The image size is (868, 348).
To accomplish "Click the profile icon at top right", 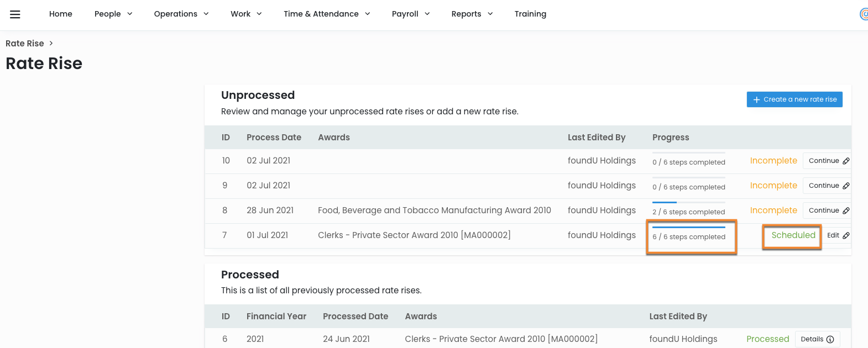I will coord(864,14).
